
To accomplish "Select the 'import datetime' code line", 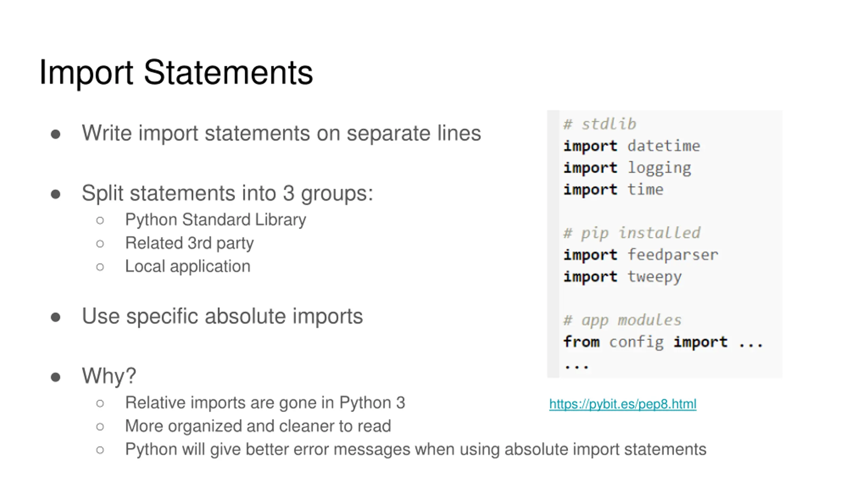I will click(x=632, y=146).
